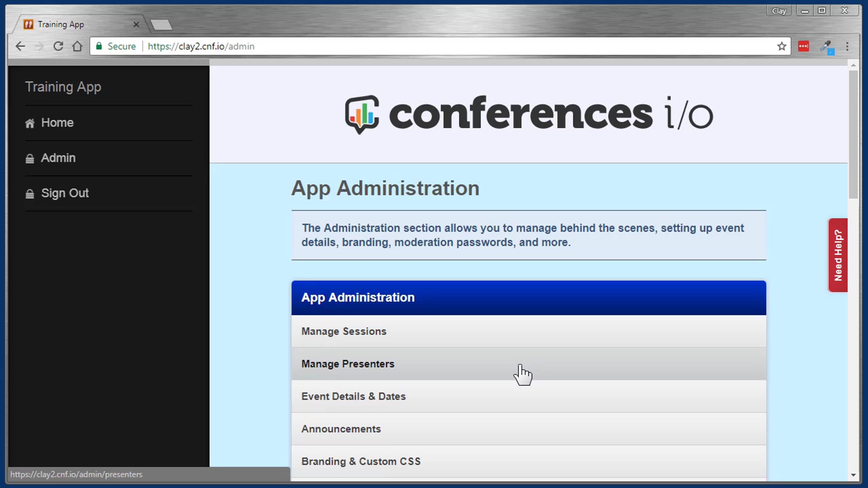Click the conferences i/o wordmark text
The width and height of the screenshot is (868, 488).
tap(551, 114)
